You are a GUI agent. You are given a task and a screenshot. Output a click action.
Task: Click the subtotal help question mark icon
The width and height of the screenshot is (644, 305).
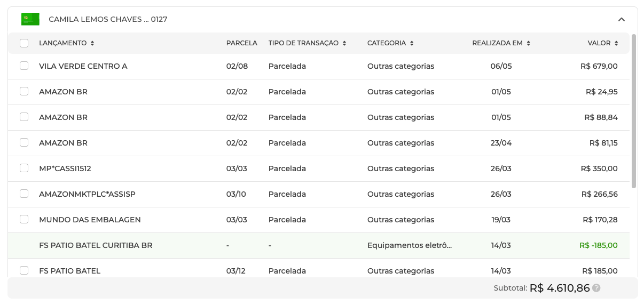[x=596, y=288]
